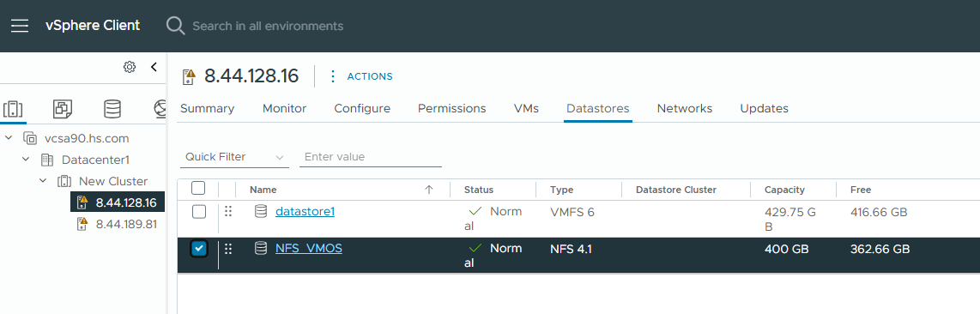Click the Name column sort arrow
980x314 pixels.
429,190
